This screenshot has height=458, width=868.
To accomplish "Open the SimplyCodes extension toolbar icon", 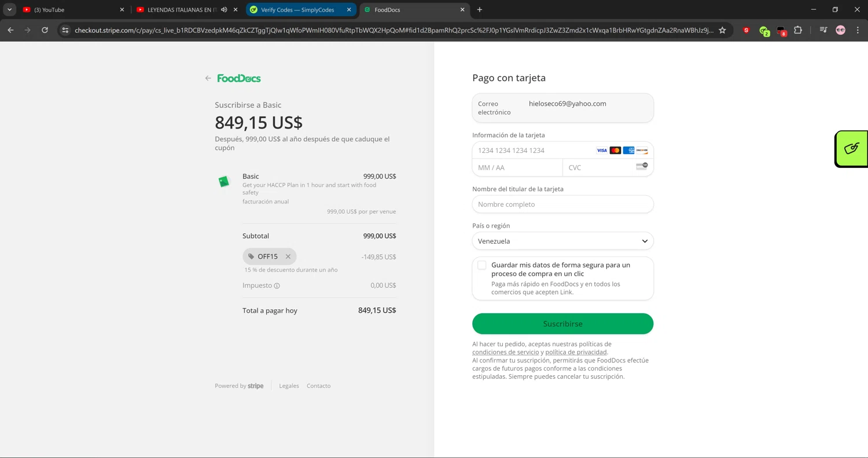I will (764, 31).
